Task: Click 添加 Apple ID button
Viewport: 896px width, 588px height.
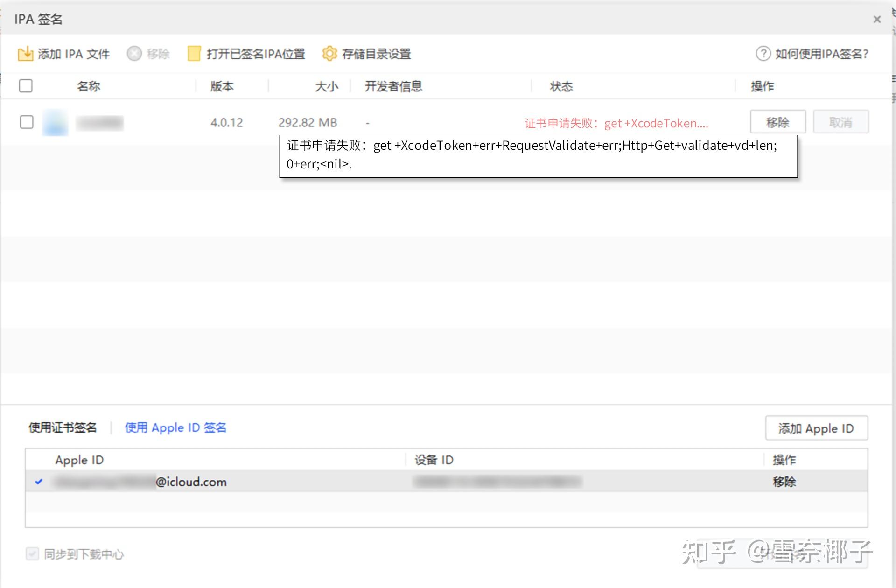Action: pos(817,428)
